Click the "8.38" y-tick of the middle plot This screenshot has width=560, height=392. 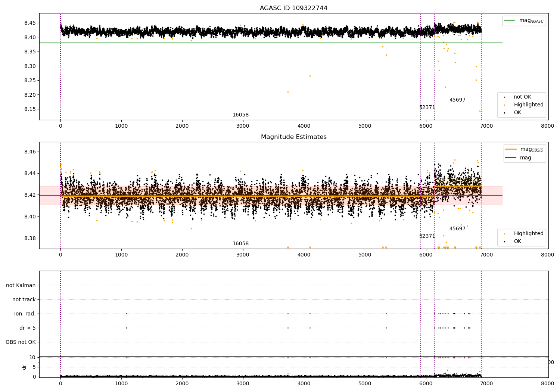tap(30, 239)
